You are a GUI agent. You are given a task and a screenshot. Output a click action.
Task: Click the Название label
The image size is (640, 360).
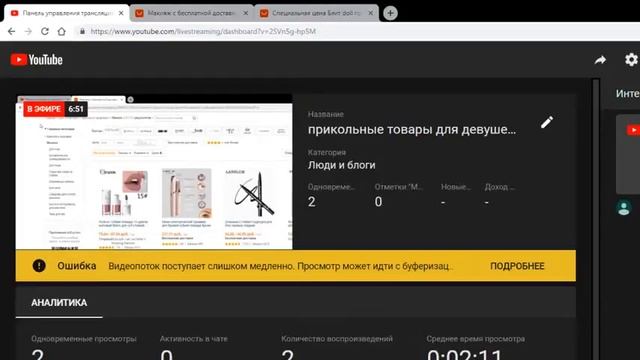coord(326,114)
